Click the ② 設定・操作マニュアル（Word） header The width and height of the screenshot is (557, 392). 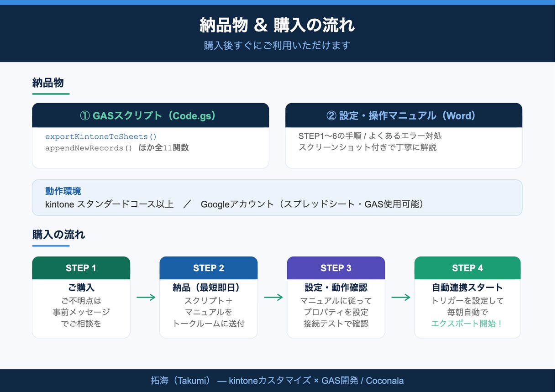click(x=404, y=115)
